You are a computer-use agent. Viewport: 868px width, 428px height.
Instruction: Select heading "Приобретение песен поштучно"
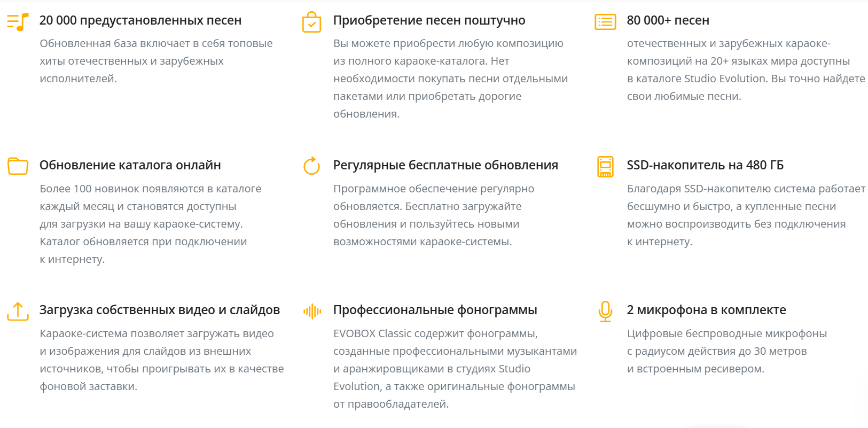click(429, 20)
